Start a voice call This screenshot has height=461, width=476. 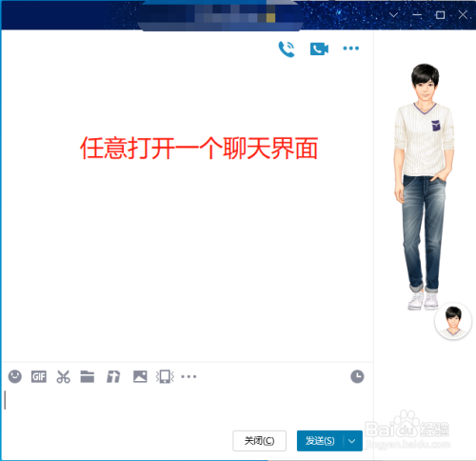287,49
